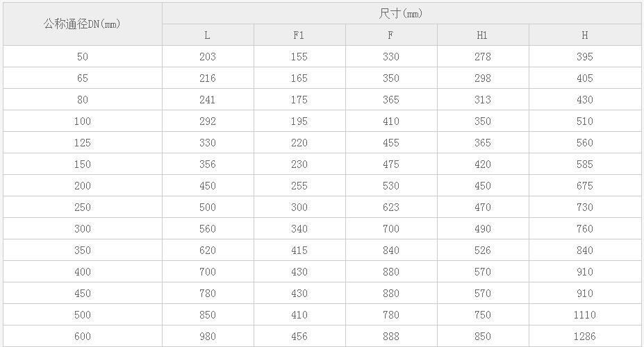Select the F1 column header
The width and height of the screenshot is (644, 347).
[x=299, y=35]
